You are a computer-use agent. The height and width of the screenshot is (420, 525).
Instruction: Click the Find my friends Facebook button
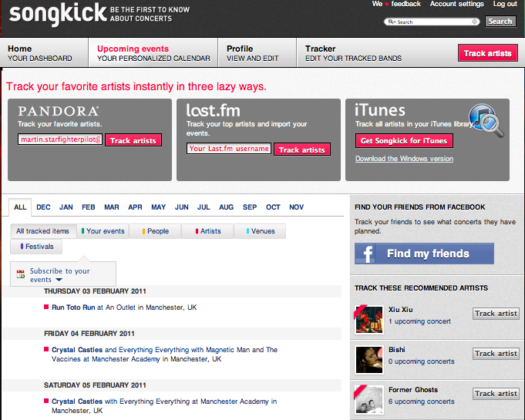pos(424,254)
